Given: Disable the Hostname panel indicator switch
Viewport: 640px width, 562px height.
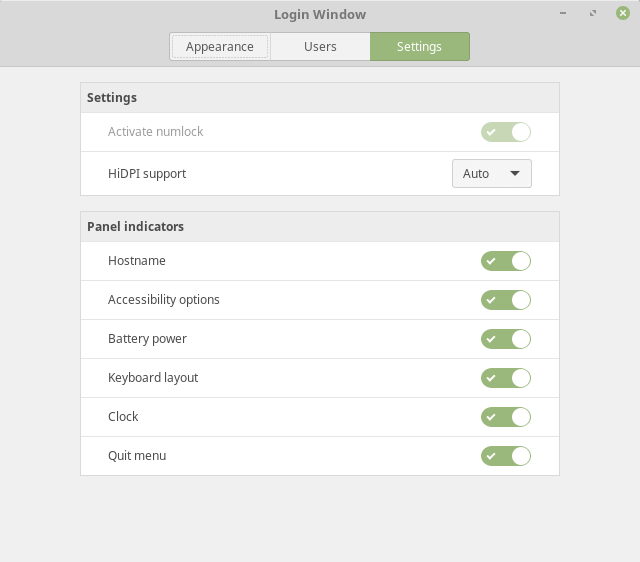Looking at the screenshot, I should click(505, 261).
